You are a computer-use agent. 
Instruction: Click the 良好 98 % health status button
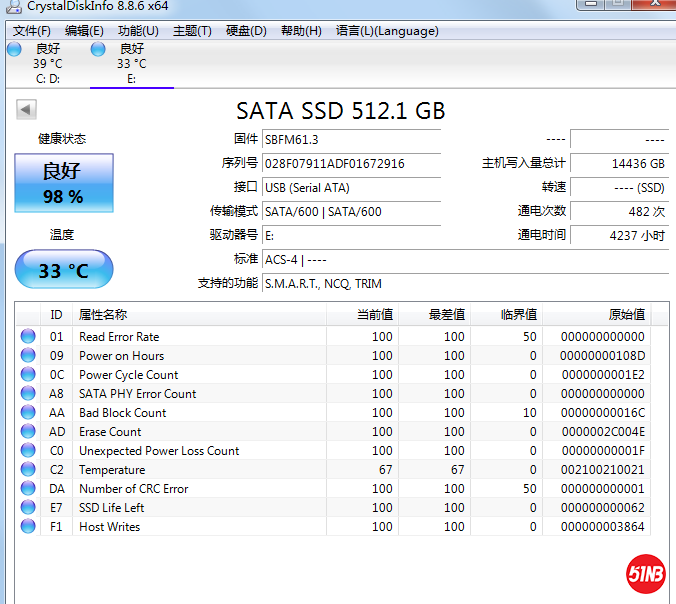[64, 182]
